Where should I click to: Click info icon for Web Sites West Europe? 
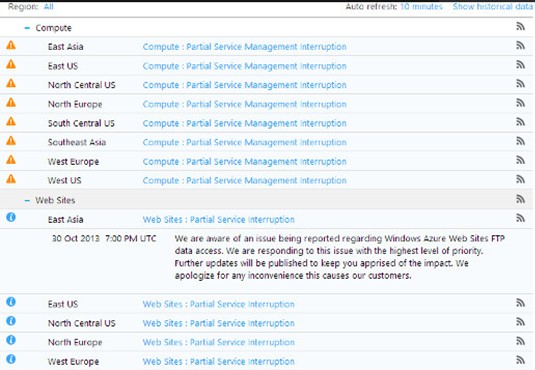click(x=11, y=359)
